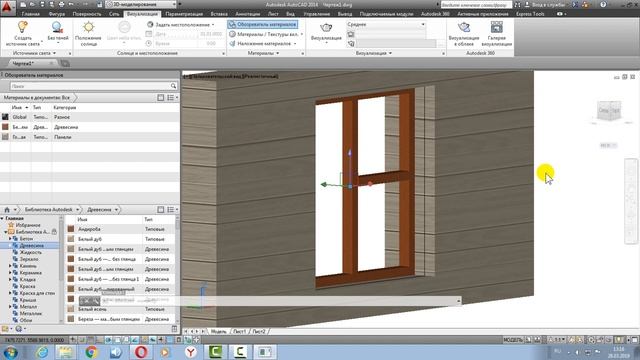Select the brown wood (Древесина) document material swatch
640x360 pixels.
pyautogui.click(x=5, y=127)
